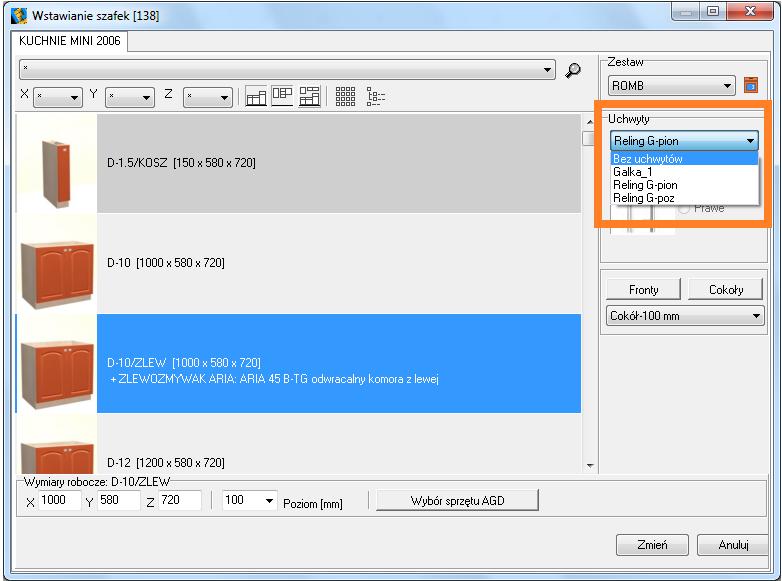Open Wybór sprzętu AGD
The image size is (782, 581).
click(x=457, y=501)
